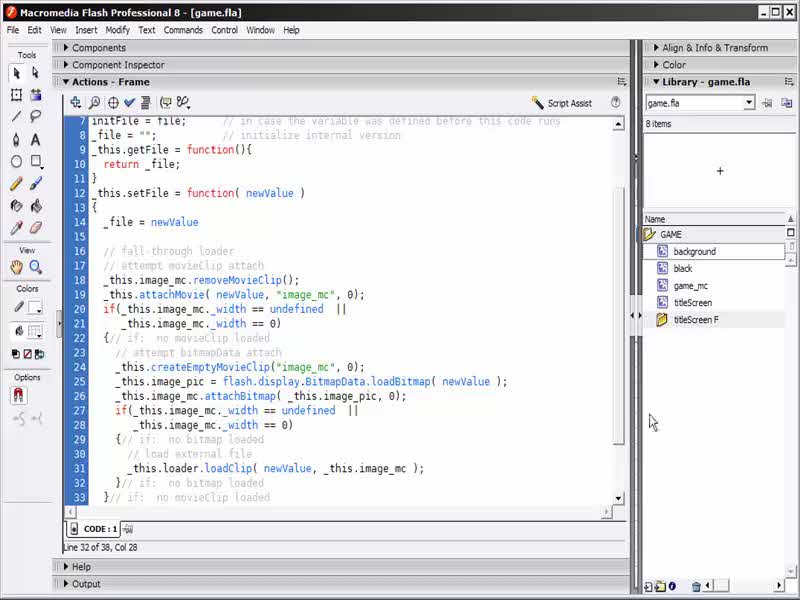Select the Zoom magnifier tool
This screenshot has height=600, width=800.
click(36, 267)
